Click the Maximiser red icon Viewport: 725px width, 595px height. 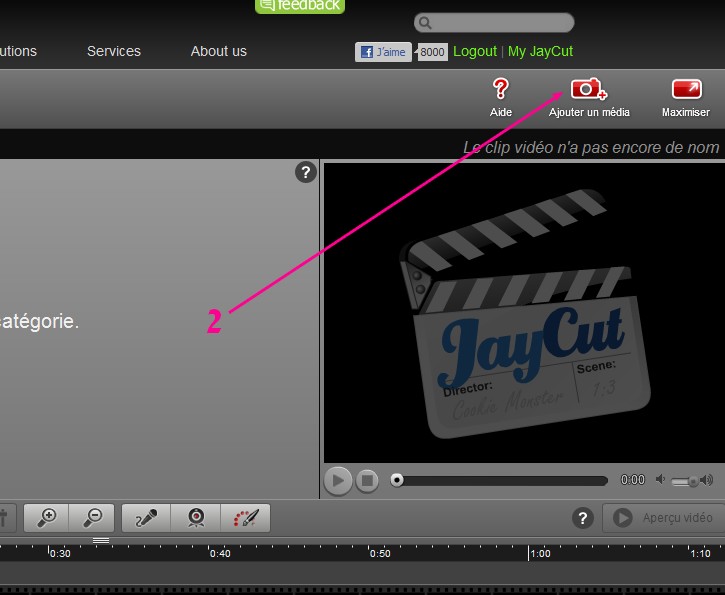(x=687, y=89)
